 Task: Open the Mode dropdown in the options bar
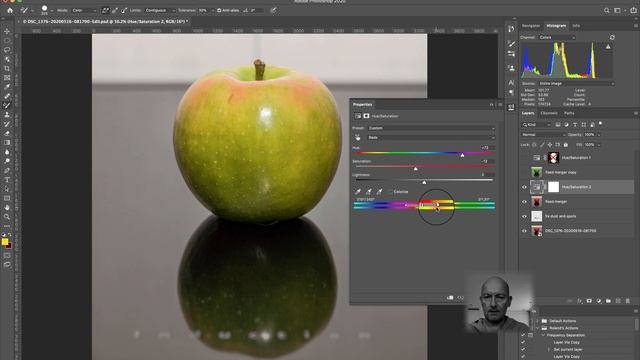coord(84,10)
